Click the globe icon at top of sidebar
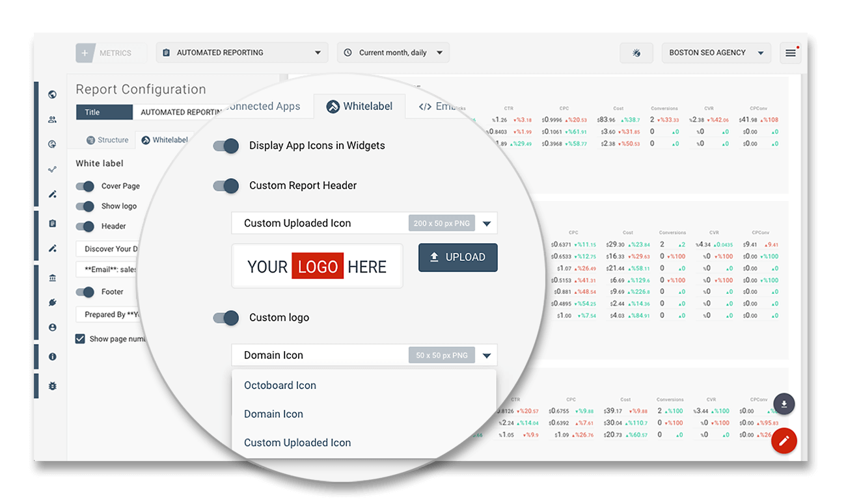Screen dimensions: 846x504 (x=52, y=94)
